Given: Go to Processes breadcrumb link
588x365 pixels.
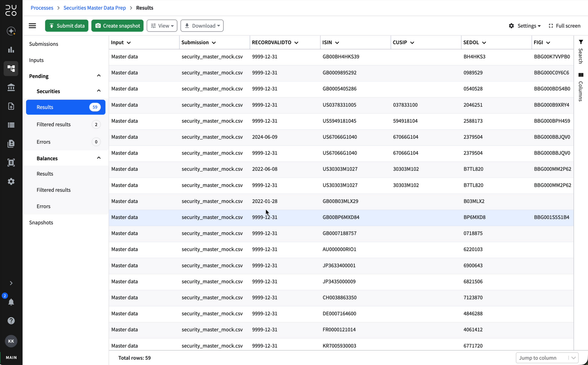Looking at the screenshot, I should 42,8.
